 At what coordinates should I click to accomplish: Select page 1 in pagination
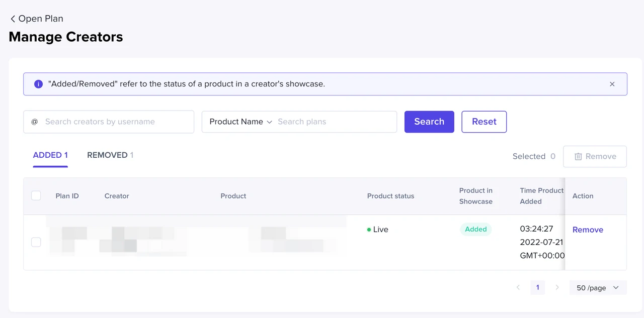tap(537, 288)
